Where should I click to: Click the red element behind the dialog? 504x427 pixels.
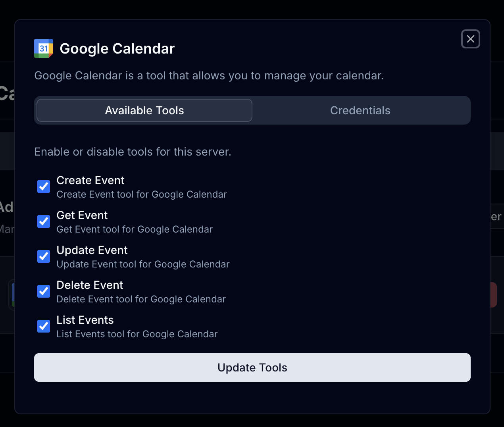(x=494, y=294)
